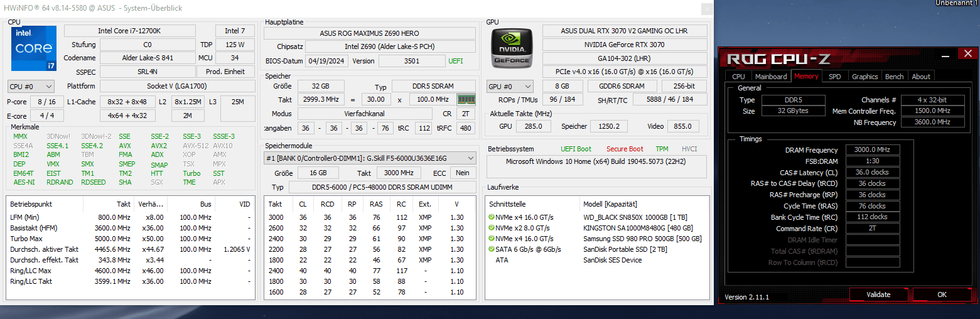This screenshot has width=980, height=319.
Task: Click the RAS column header in memory timings
Action: tap(376, 204)
